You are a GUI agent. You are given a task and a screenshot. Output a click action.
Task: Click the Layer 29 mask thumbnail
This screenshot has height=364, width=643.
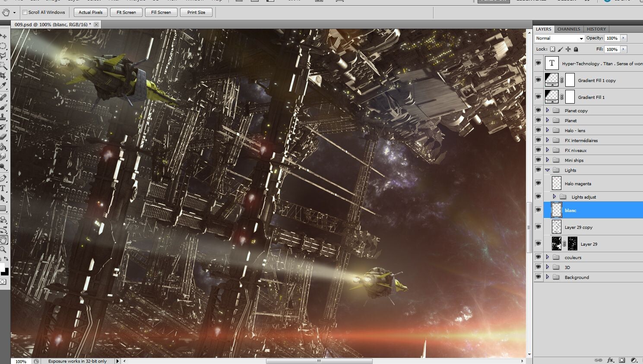[572, 244]
